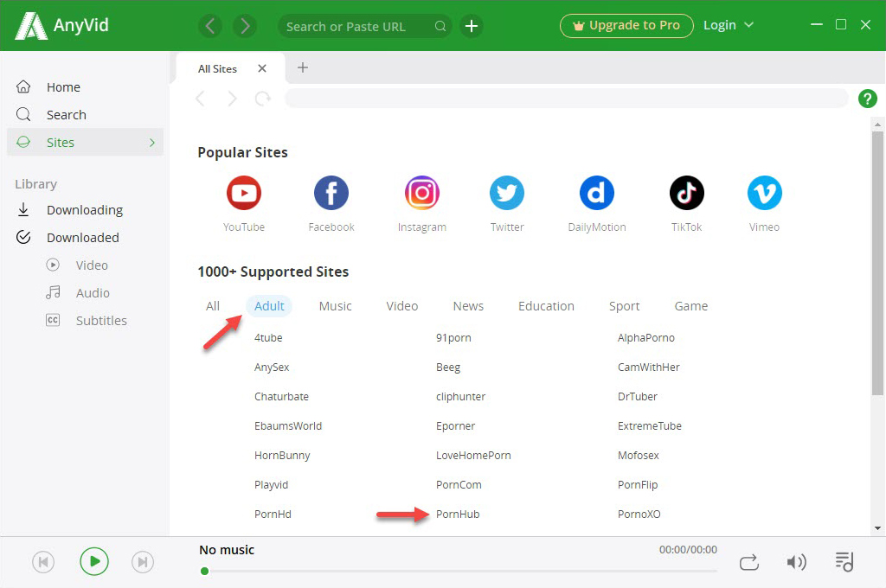Select the Video category filter
Image resolution: width=886 pixels, height=588 pixels.
coord(401,306)
